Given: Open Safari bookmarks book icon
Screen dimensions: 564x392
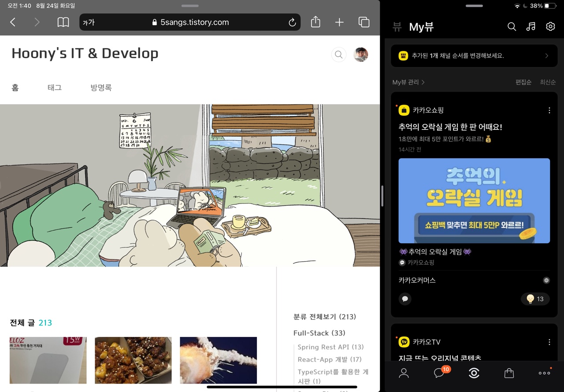Looking at the screenshot, I should pos(63,22).
